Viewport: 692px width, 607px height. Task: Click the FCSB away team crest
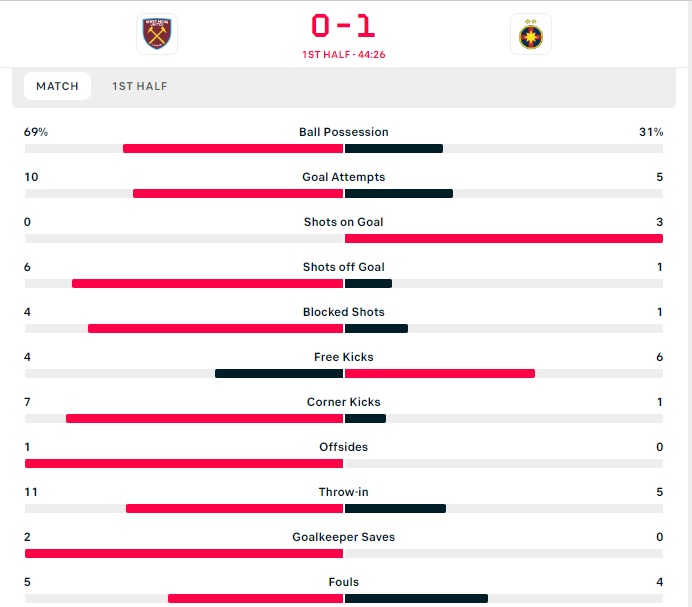(530, 34)
